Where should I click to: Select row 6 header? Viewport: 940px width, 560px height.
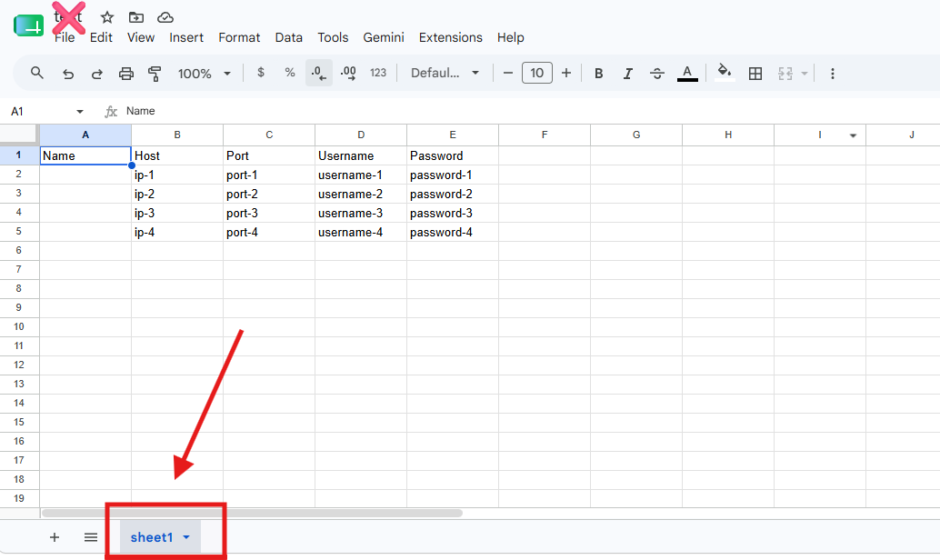click(x=19, y=251)
